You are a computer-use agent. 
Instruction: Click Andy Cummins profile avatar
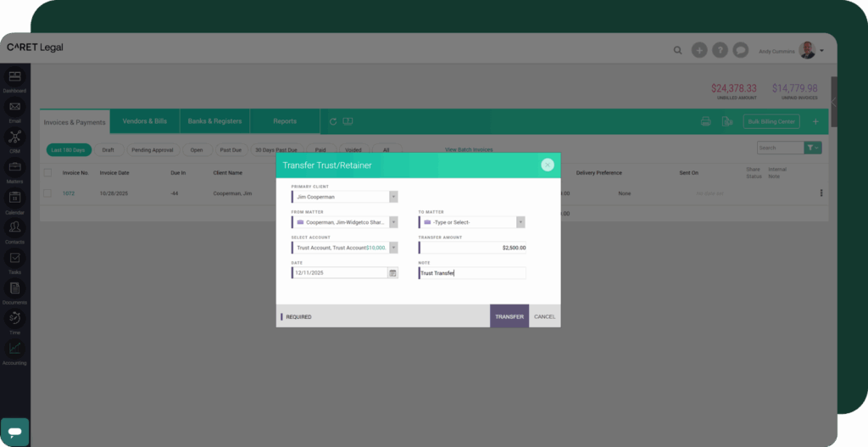coord(807,50)
